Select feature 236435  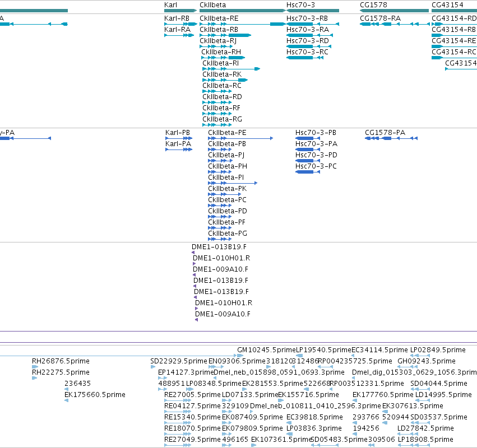coord(77,384)
